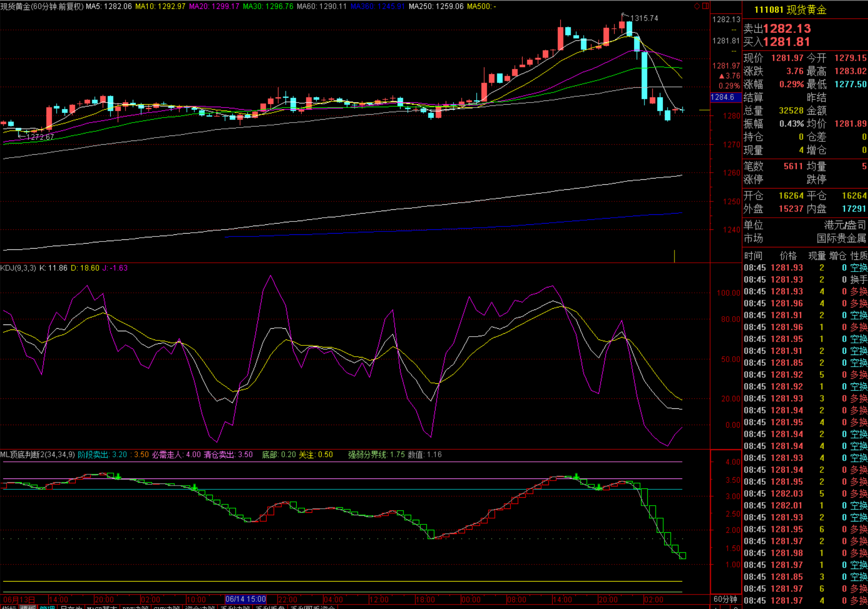The width and height of the screenshot is (868, 609).
Task: Select the MA500 indicator label
Action: click(482, 6)
